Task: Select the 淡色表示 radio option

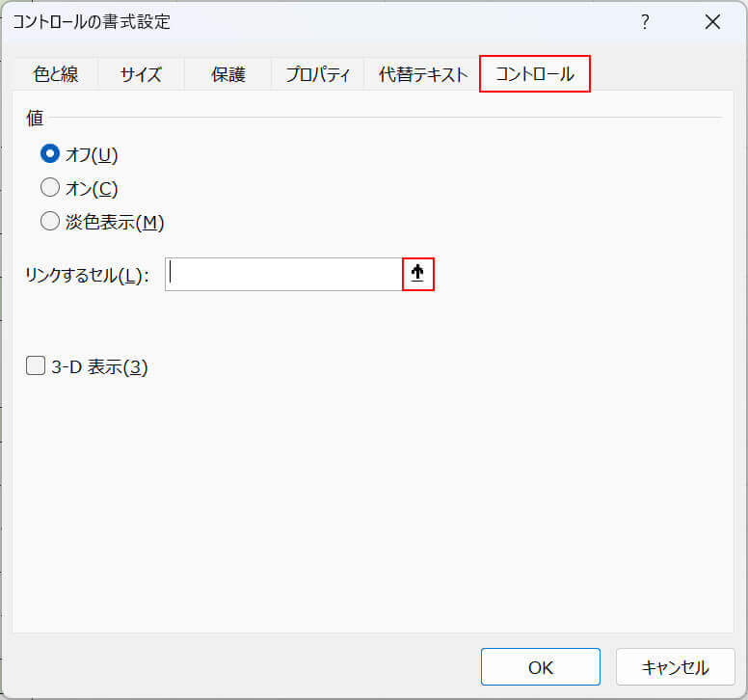Action: (x=50, y=222)
